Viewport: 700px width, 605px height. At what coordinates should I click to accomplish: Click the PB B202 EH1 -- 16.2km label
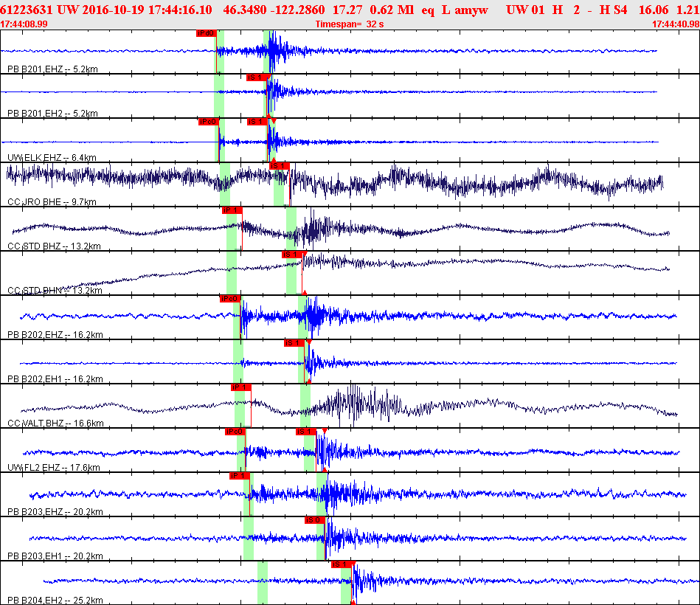[x=55, y=378]
